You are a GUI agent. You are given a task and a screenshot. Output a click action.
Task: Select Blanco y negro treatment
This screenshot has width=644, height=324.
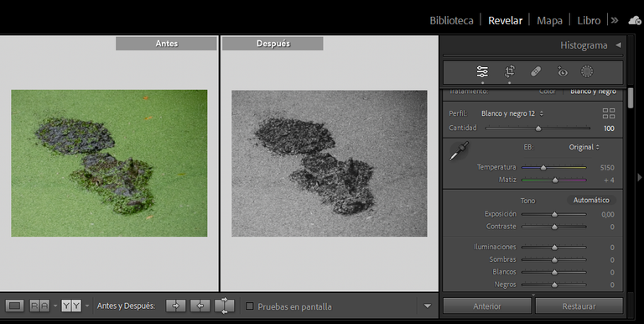[593, 91]
